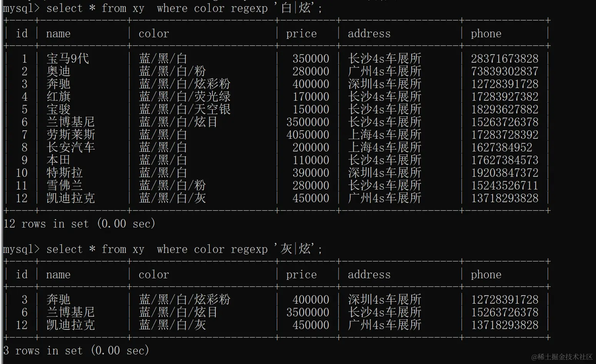Click price 3500000 in the 3-row result table
This screenshot has width=596, height=364.
coord(308,312)
